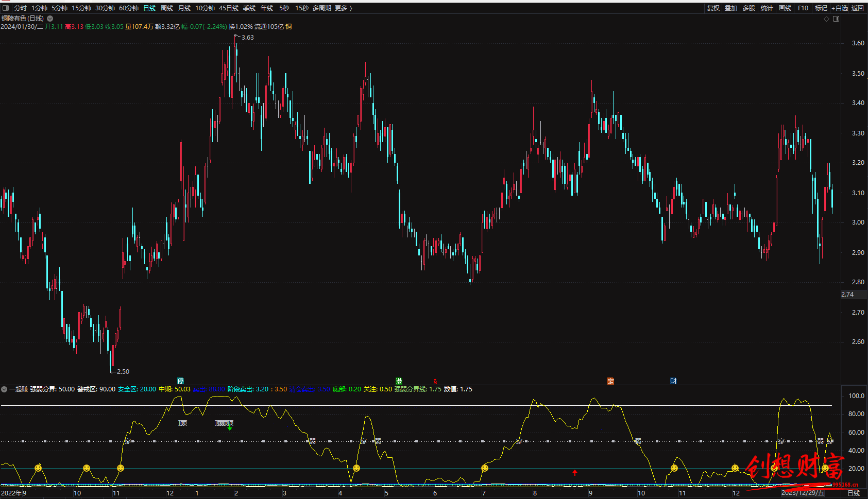Switch to the 5分钟 period
868x499 pixels.
point(59,8)
